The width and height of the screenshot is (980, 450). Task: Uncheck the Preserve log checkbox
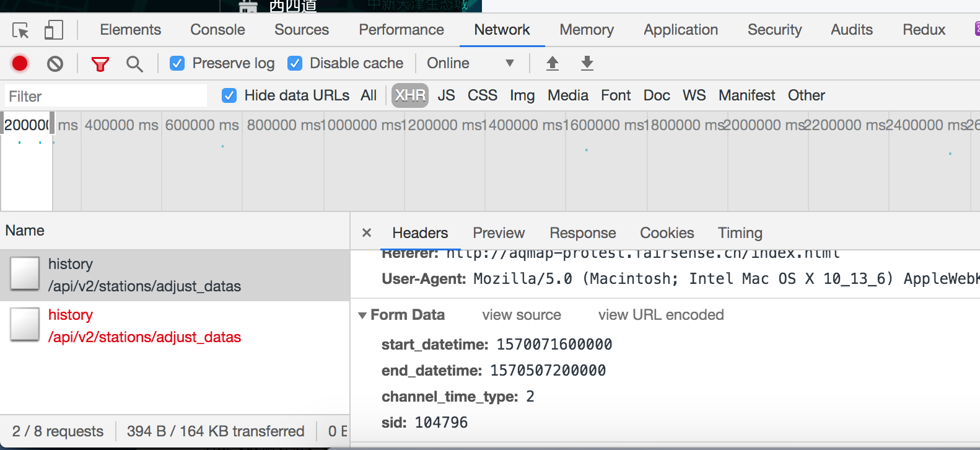(x=177, y=63)
